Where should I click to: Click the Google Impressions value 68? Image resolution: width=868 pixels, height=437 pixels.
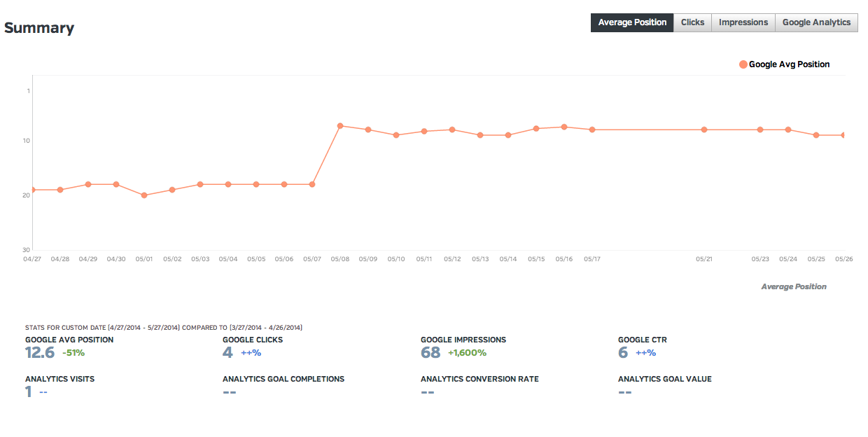(x=430, y=353)
